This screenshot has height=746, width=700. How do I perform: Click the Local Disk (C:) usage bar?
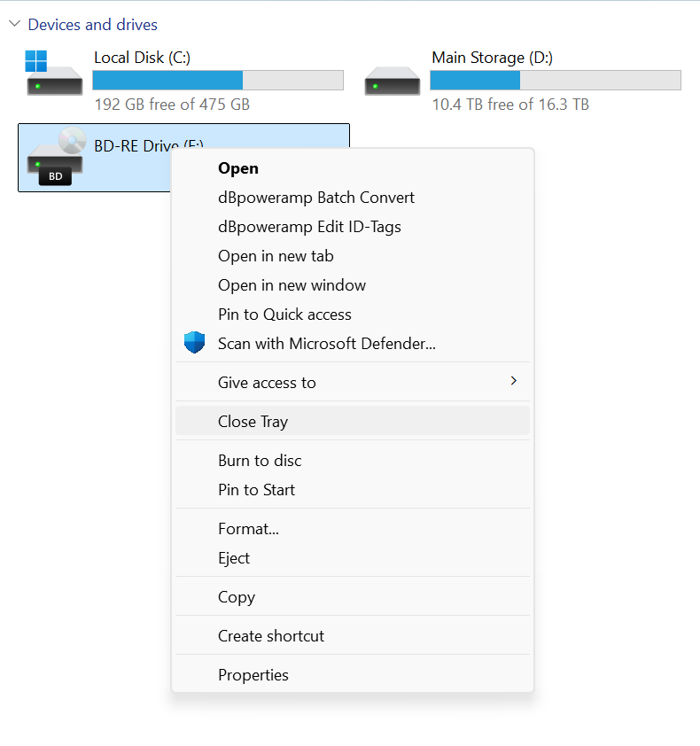[217, 81]
